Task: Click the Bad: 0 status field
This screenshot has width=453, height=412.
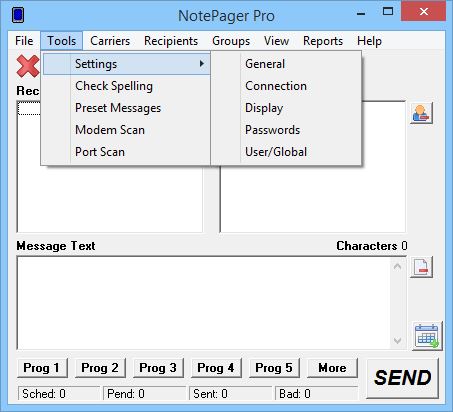Action: click(316, 394)
